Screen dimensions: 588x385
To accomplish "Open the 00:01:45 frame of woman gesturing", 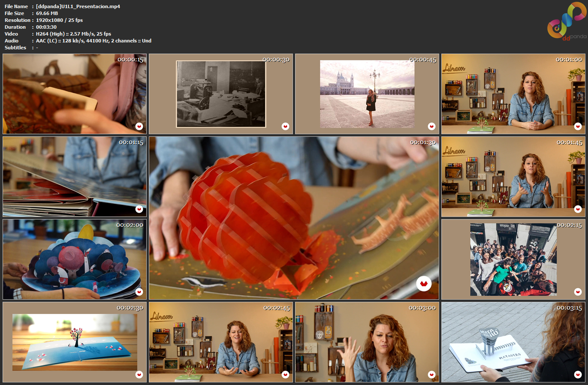I will 513,177.
